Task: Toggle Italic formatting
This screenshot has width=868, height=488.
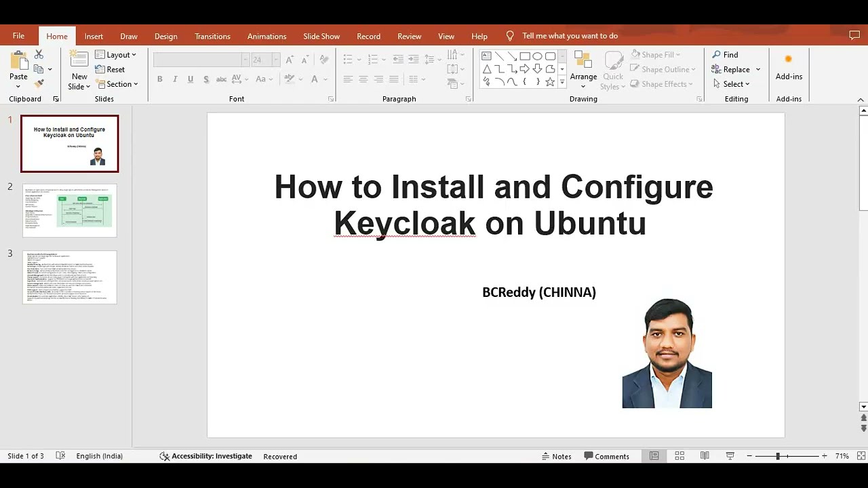Action: click(x=175, y=79)
